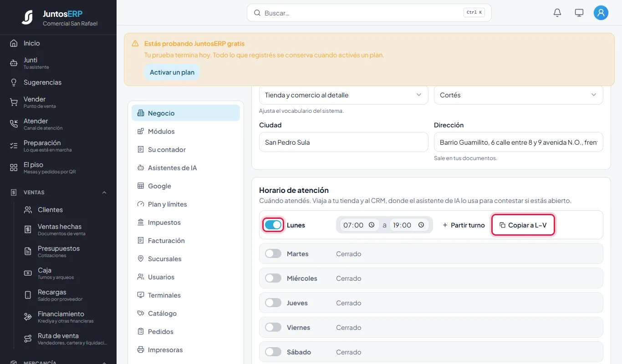This screenshot has height=364, width=622.
Task: Enable the Martes schedule toggle
Action: (273, 253)
